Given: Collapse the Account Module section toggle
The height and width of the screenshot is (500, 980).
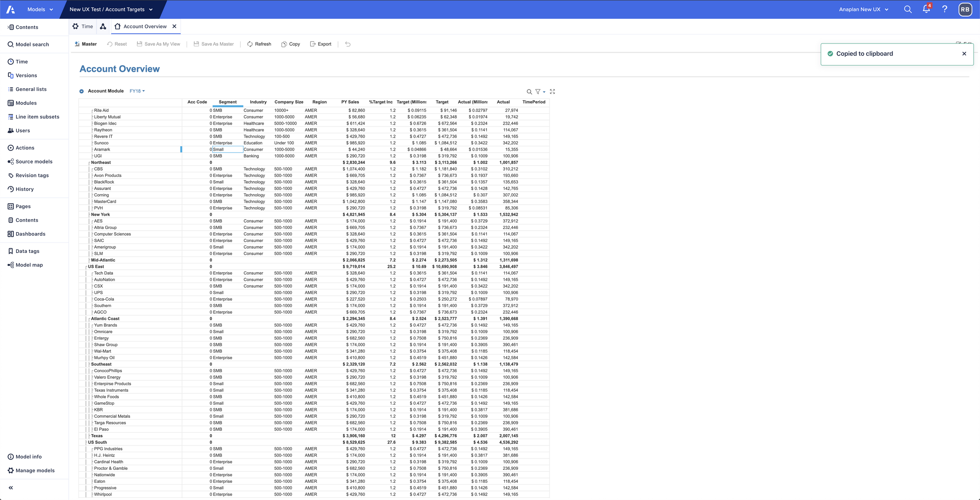Looking at the screenshot, I should (x=82, y=91).
